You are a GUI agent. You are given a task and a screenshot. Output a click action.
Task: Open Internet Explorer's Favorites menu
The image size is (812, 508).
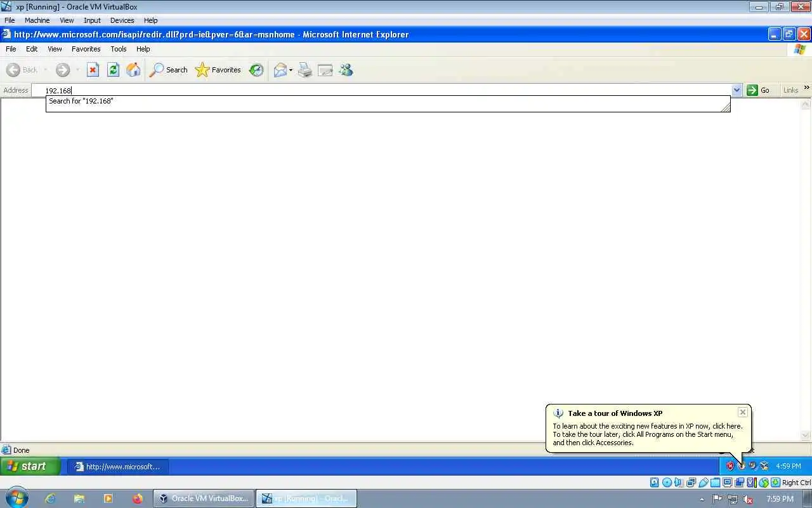click(86, 49)
